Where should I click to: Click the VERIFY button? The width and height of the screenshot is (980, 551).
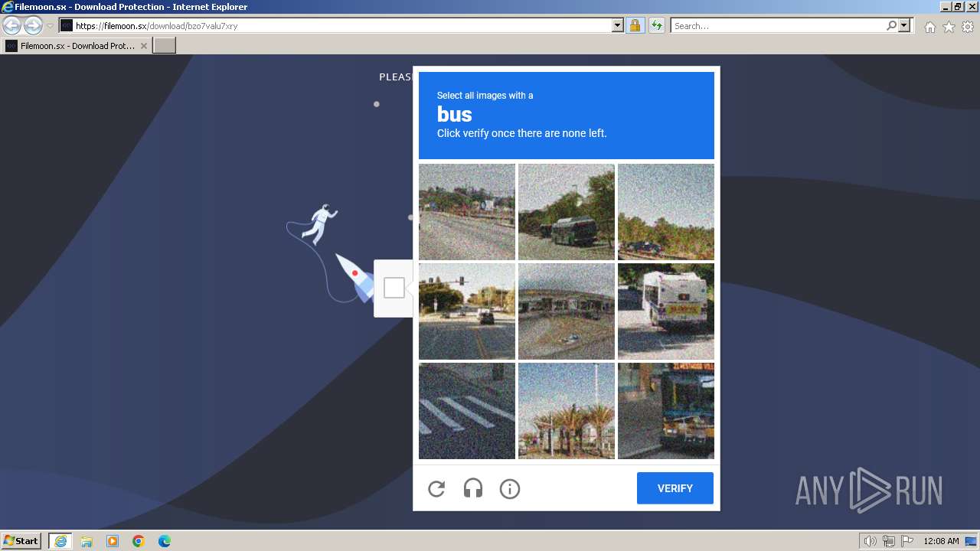pos(675,488)
